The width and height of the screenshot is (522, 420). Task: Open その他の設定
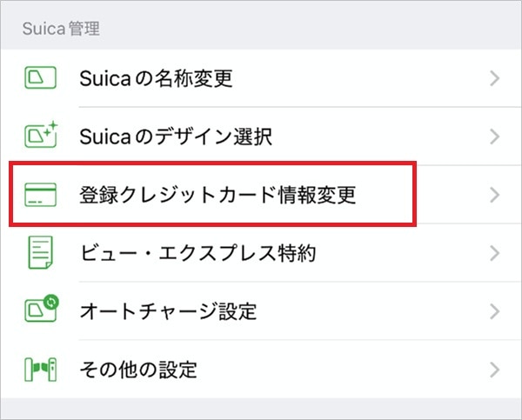[x=139, y=370]
